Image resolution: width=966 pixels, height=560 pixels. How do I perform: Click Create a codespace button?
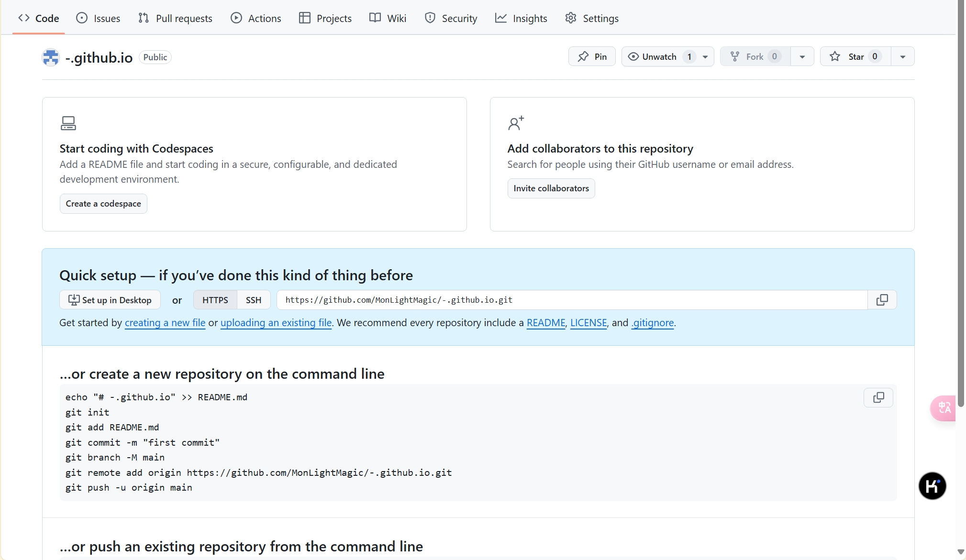(103, 203)
